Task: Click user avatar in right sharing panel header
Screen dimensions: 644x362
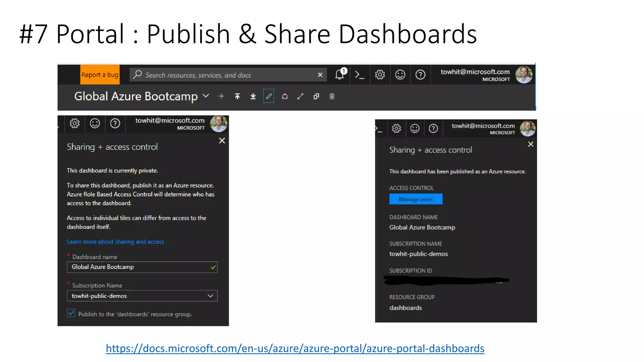Action: click(528, 129)
